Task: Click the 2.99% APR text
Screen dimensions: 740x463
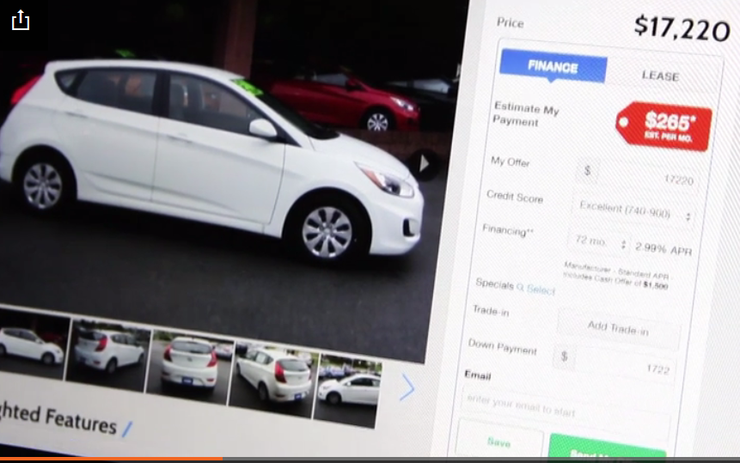Action: pyautogui.click(x=663, y=249)
